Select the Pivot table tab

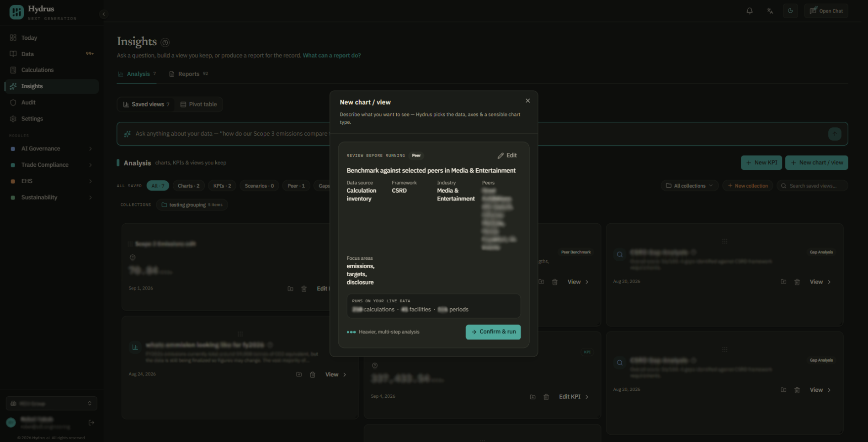point(198,105)
